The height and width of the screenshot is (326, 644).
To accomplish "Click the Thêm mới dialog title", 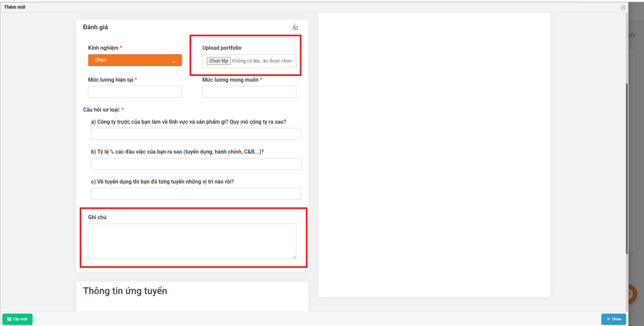I will click(x=15, y=7).
